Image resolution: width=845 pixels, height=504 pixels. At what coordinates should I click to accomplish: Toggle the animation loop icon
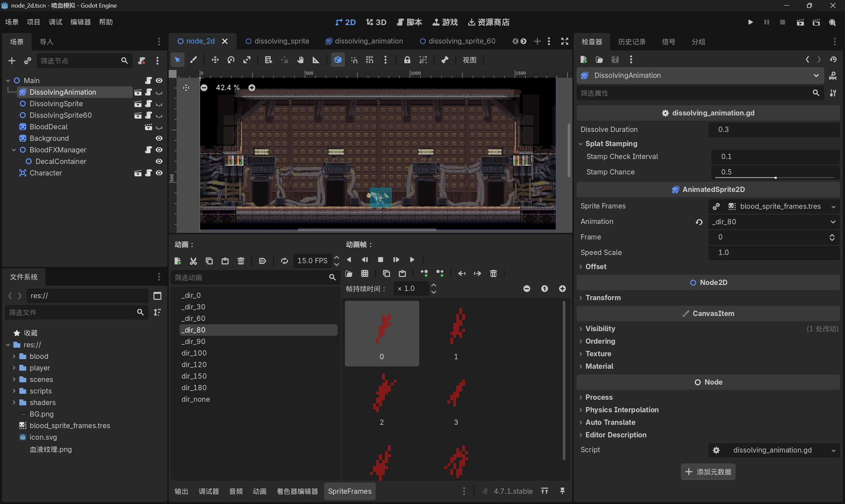click(285, 261)
